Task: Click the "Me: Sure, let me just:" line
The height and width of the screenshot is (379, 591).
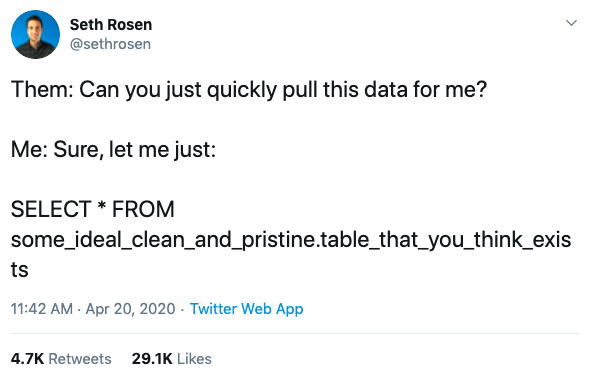Action: [x=113, y=150]
